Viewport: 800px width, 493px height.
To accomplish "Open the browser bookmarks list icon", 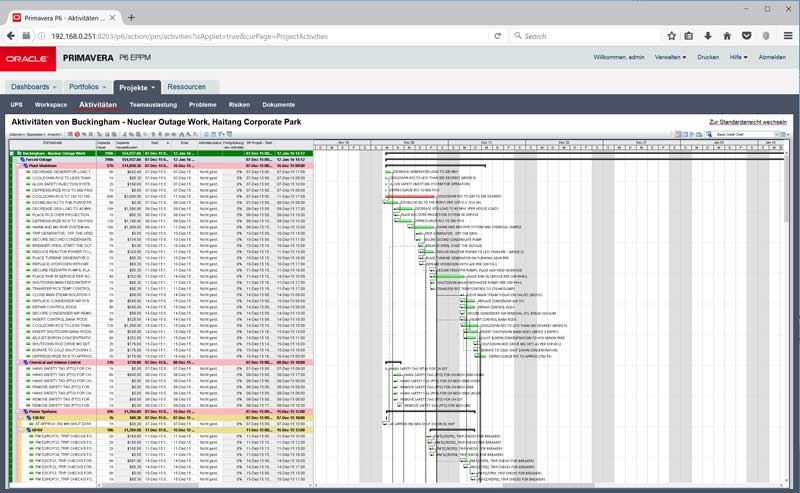I will pyautogui.click(x=689, y=36).
